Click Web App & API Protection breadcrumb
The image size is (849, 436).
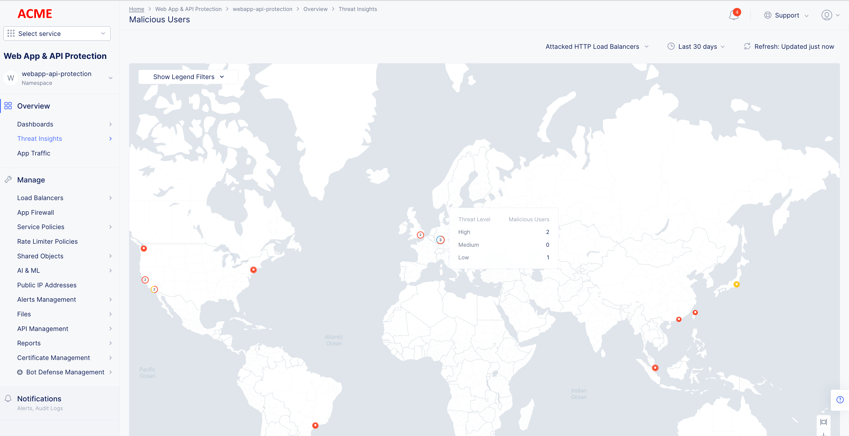tap(188, 9)
